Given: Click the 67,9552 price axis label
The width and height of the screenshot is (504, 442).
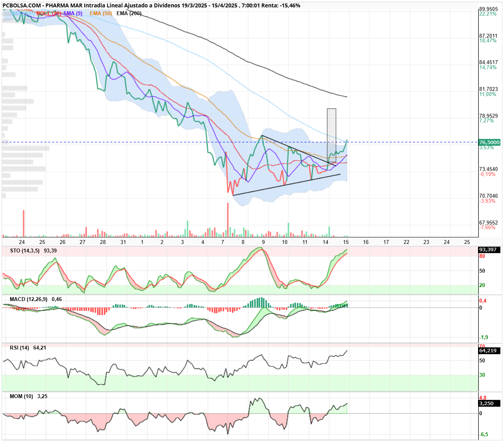Looking at the screenshot, I should [488, 223].
